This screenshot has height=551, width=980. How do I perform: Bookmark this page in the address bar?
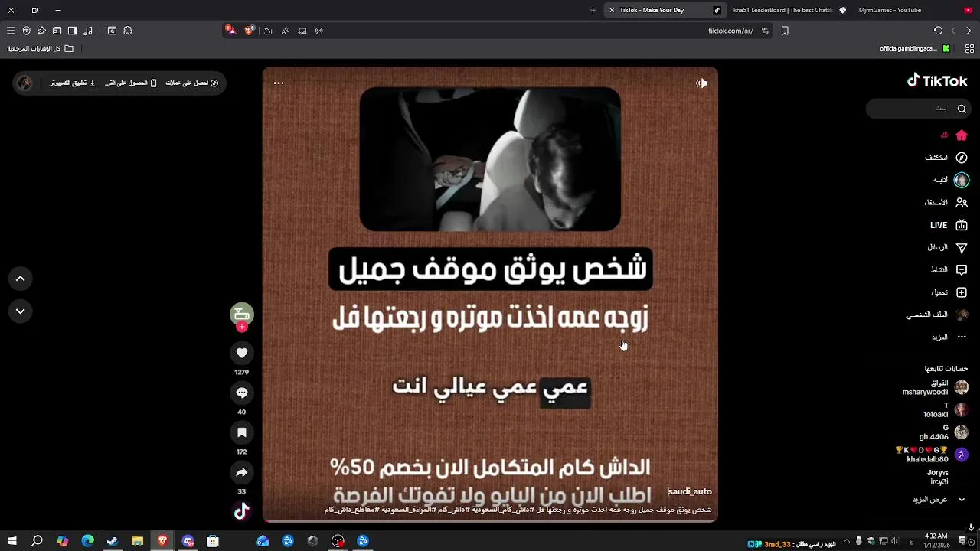click(x=785, y=31)
